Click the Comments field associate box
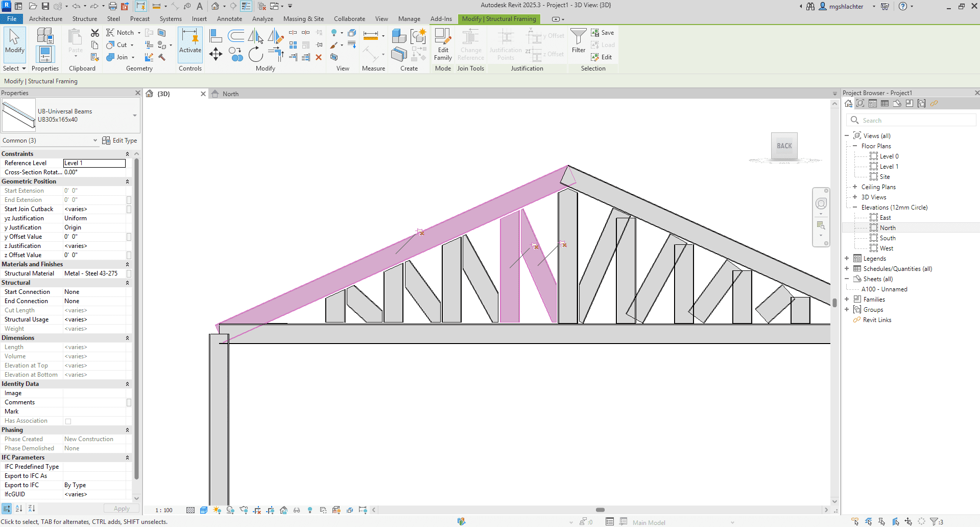Screen dimensions: 980x527 tap(129, 402)
